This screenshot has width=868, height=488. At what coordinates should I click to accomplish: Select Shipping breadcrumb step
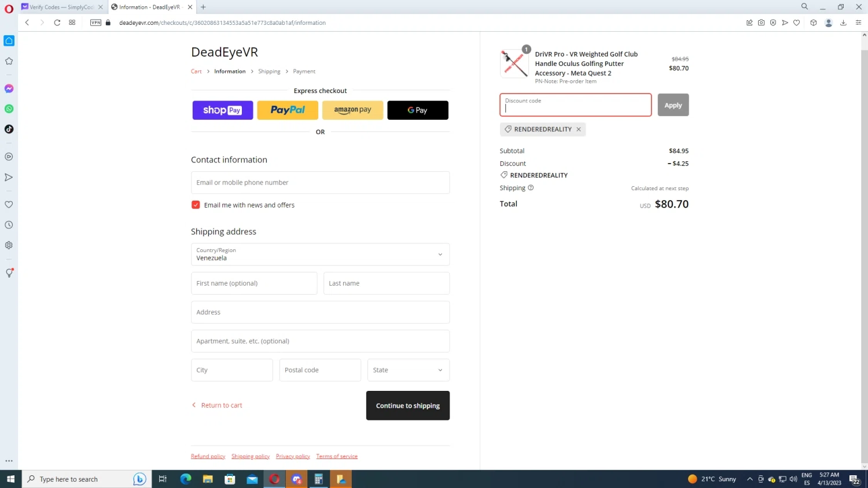click(269, 72)
